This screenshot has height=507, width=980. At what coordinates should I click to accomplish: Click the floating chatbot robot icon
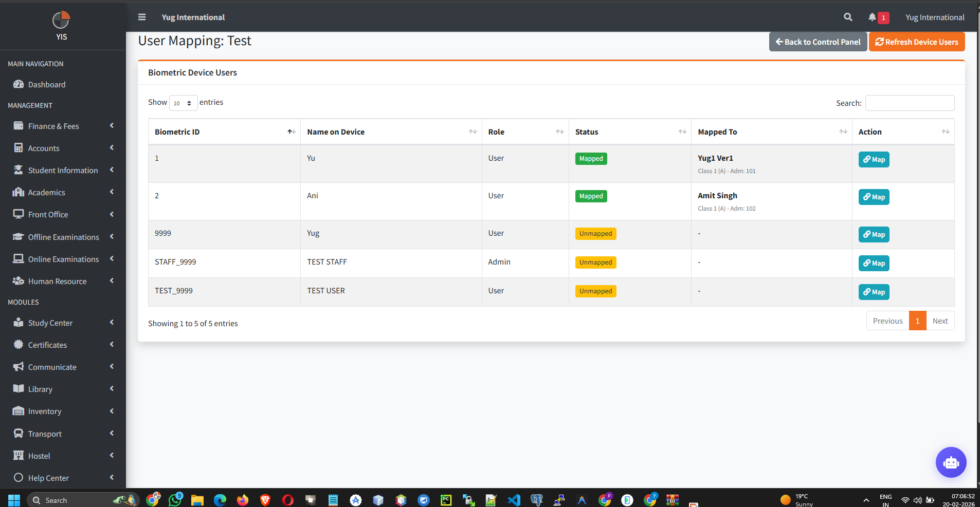[951, 462]
